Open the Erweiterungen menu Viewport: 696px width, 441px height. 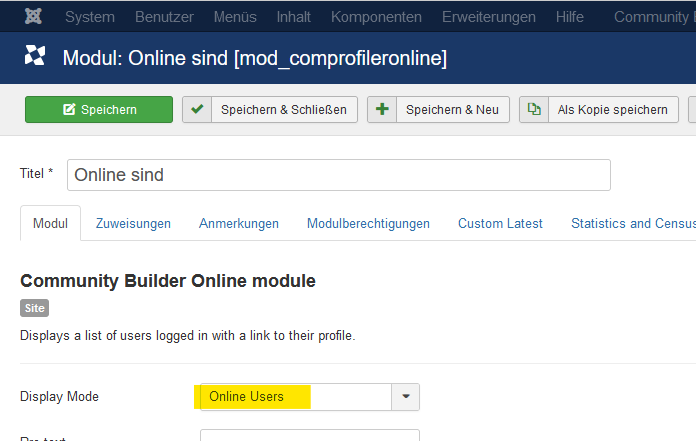[x=489, y=17]
